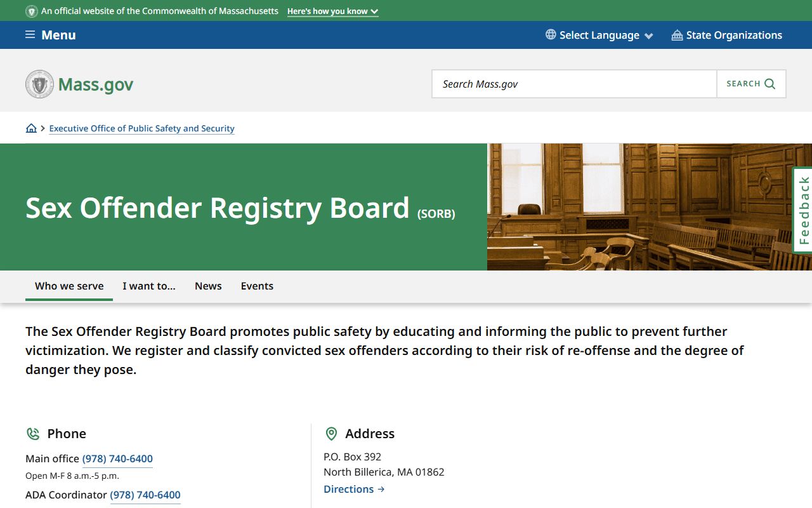The image size is (812, 508).
Task: Open State Organizations link
Action: (727, 35)
